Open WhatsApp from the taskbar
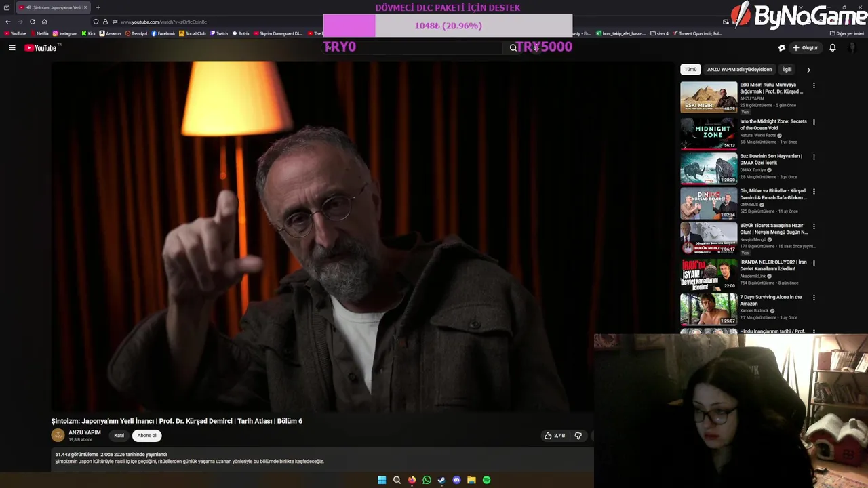 [427, 480]
